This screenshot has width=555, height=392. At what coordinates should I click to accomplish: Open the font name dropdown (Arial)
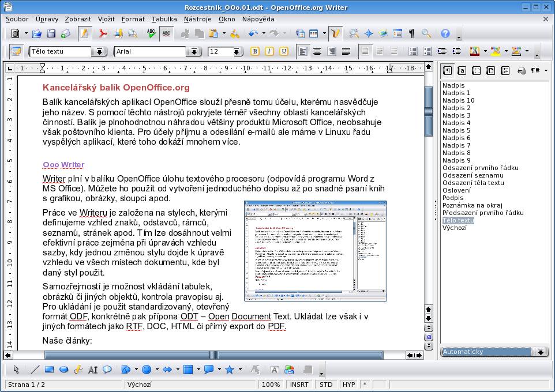[x=194, y=52]
